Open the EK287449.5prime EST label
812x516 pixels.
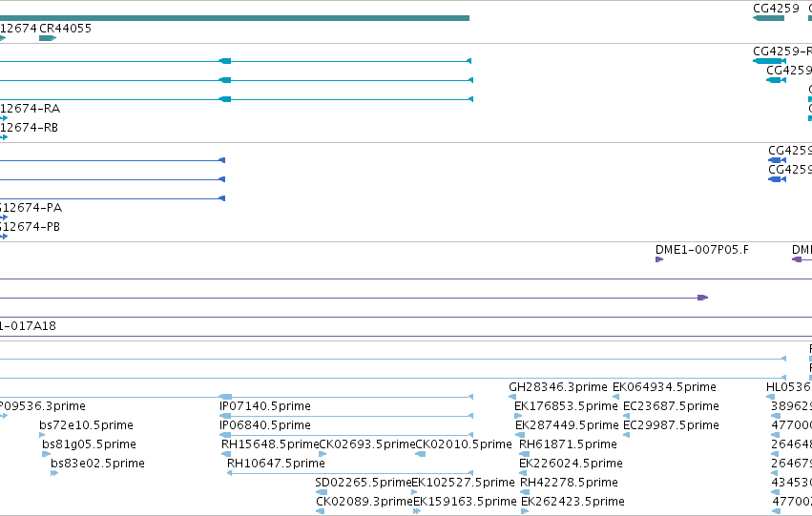coord(567,425)
